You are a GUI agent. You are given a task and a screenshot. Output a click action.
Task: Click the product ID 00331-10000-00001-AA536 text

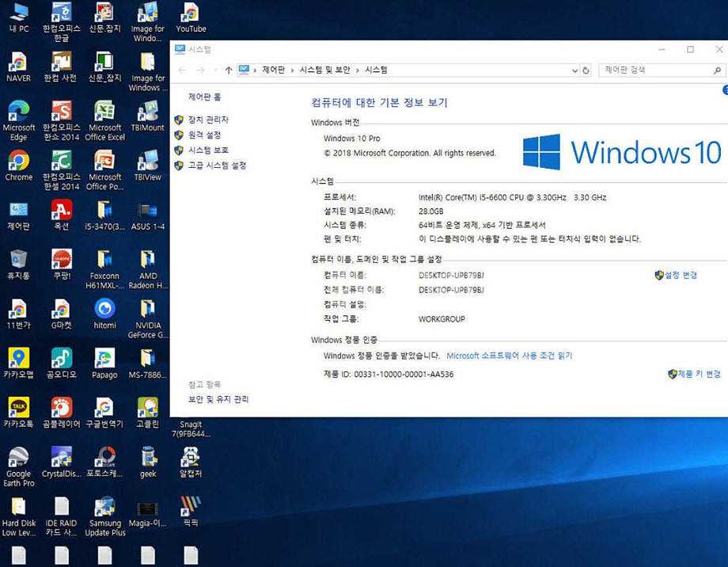pos(404,374)
